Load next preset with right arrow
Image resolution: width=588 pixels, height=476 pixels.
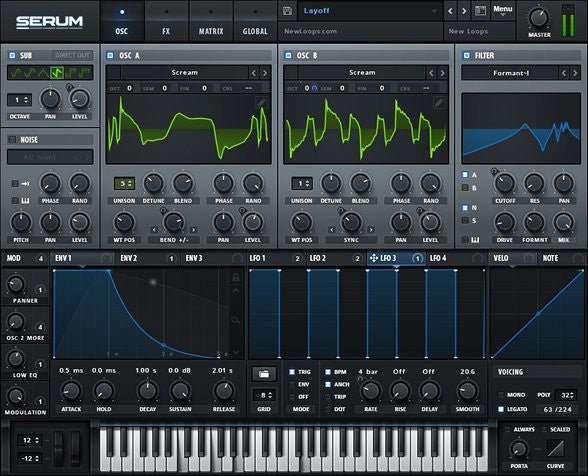(464, 11)
